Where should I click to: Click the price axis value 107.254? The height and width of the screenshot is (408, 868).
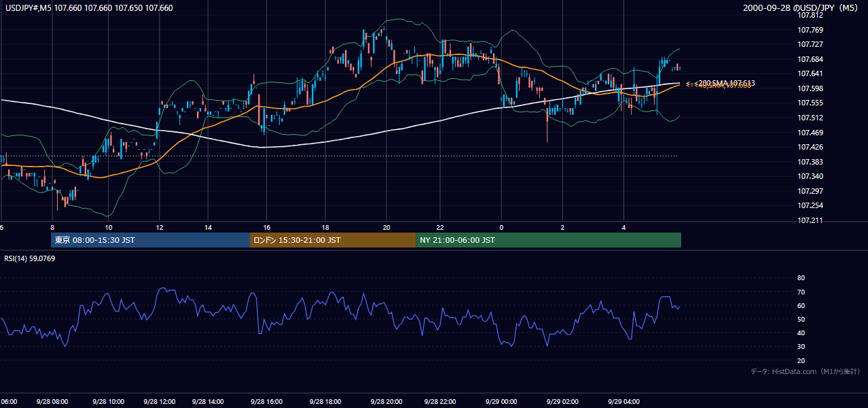point(810,205)
